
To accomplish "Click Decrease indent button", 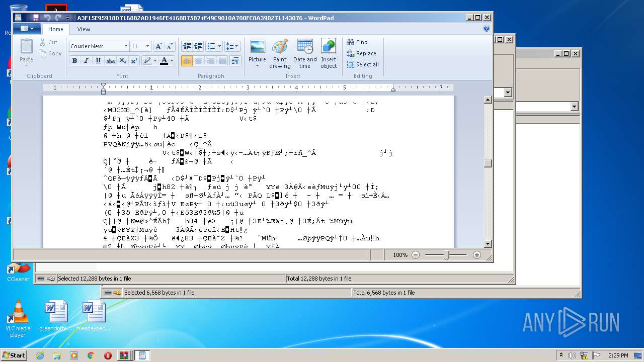I will (187, 46).
